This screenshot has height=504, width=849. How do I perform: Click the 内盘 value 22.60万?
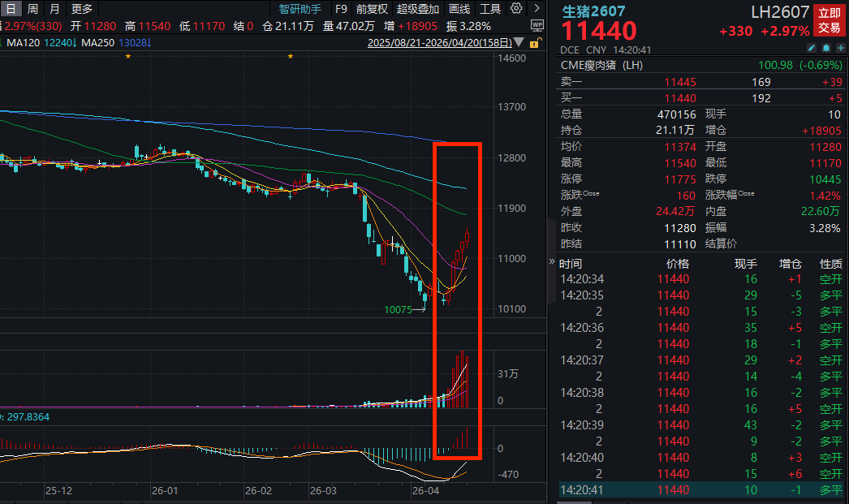[821, 212]
